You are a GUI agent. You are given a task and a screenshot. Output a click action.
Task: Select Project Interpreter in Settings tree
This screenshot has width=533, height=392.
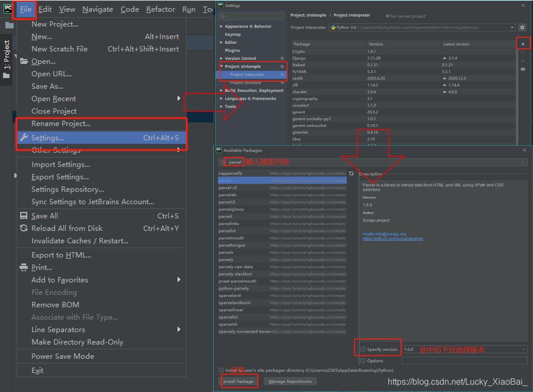(x=251, y=74)
